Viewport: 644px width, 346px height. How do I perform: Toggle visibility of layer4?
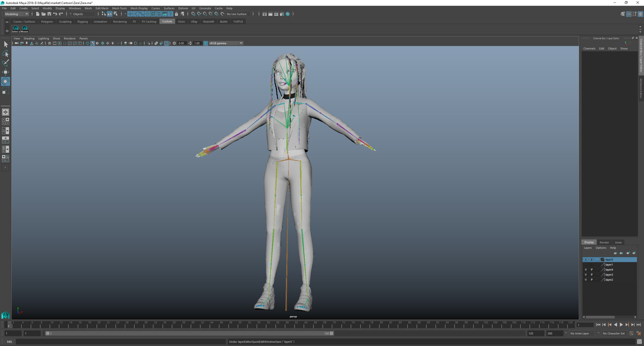586,270
